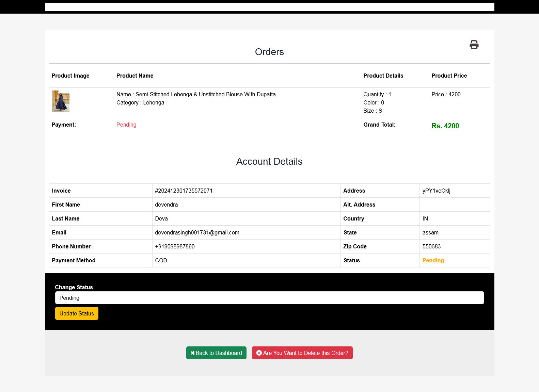The image size is (539, 392).
Task: Click the X circle icon on delete button
Action: pos(259,353)
